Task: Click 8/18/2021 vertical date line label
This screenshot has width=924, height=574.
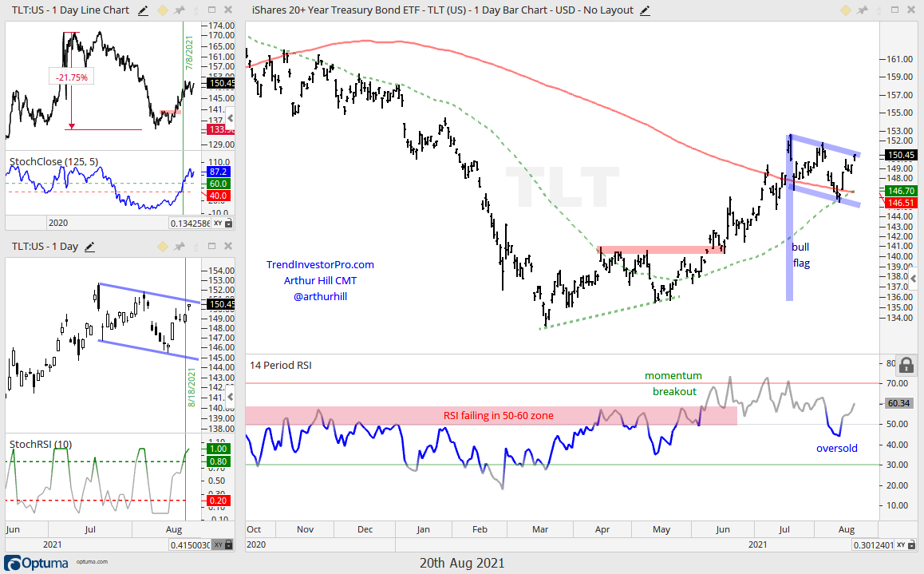Action: (192, 387)
